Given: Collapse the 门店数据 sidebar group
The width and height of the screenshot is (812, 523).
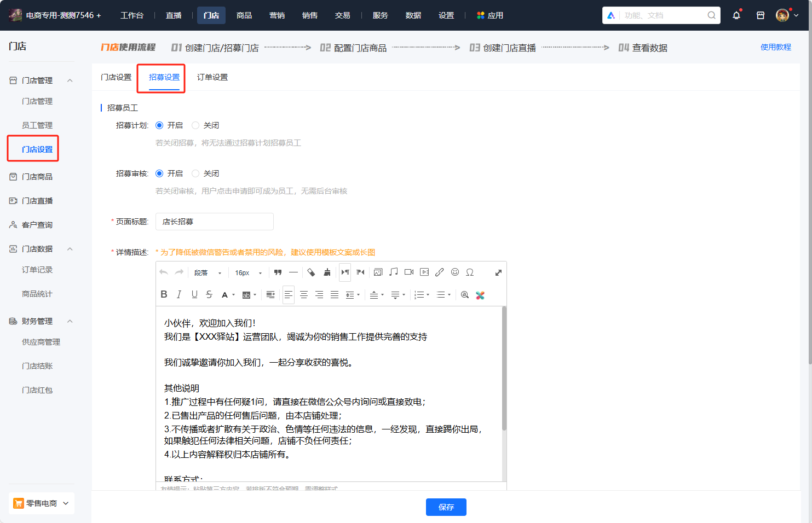Looking at the screenshot, I should [70, 249].
